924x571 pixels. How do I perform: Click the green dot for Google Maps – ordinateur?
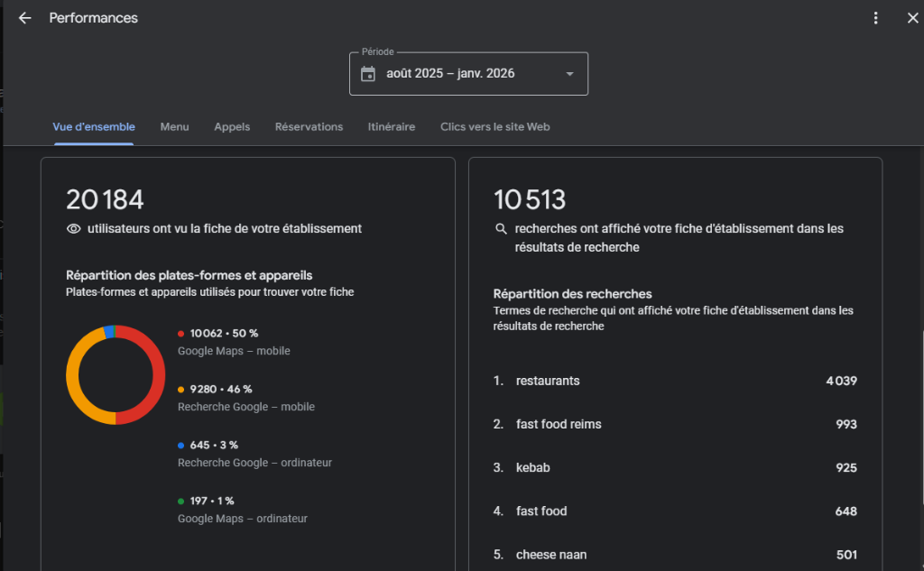(180, 502)
